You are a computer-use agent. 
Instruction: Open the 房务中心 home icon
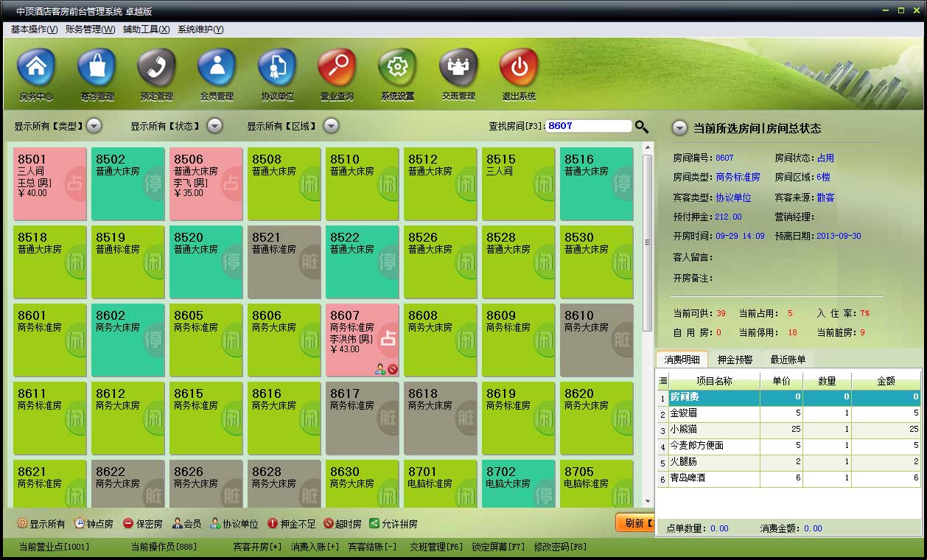(35, 74)
